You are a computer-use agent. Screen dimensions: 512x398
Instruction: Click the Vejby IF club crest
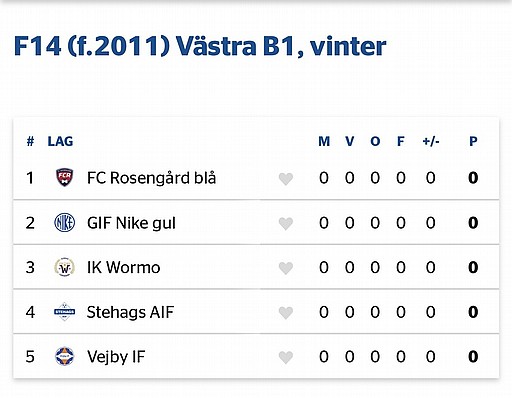(65, 356)
